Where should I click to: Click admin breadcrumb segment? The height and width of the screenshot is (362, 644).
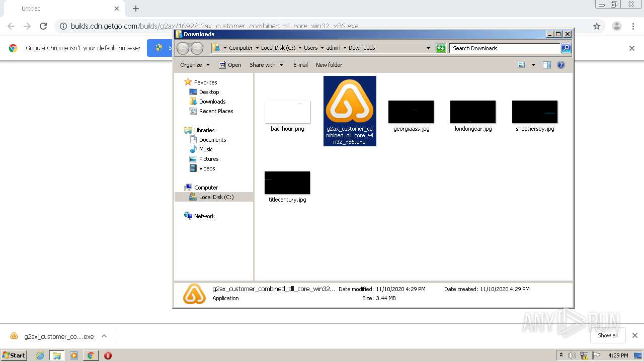click(x=333, y=48)
